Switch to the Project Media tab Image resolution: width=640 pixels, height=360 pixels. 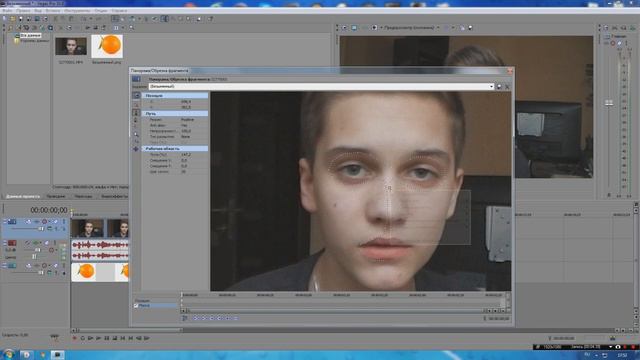tap(23, 196)
